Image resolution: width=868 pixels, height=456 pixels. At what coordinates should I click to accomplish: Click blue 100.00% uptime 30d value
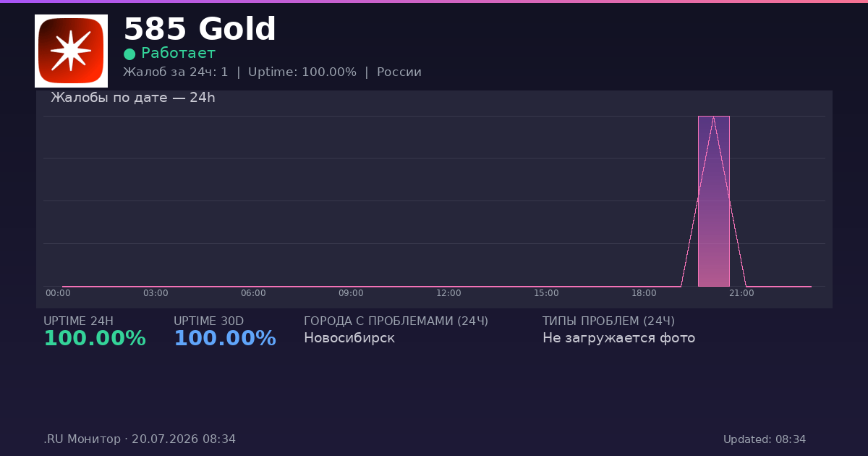[x=225, y=339]
